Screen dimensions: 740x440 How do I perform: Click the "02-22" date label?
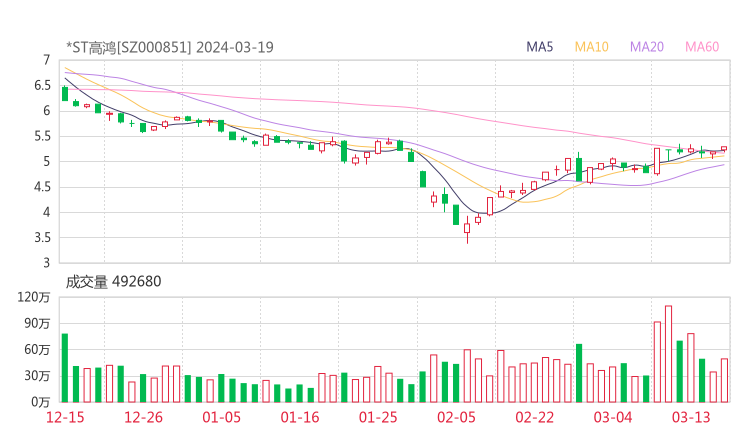(x=534, y=417)
